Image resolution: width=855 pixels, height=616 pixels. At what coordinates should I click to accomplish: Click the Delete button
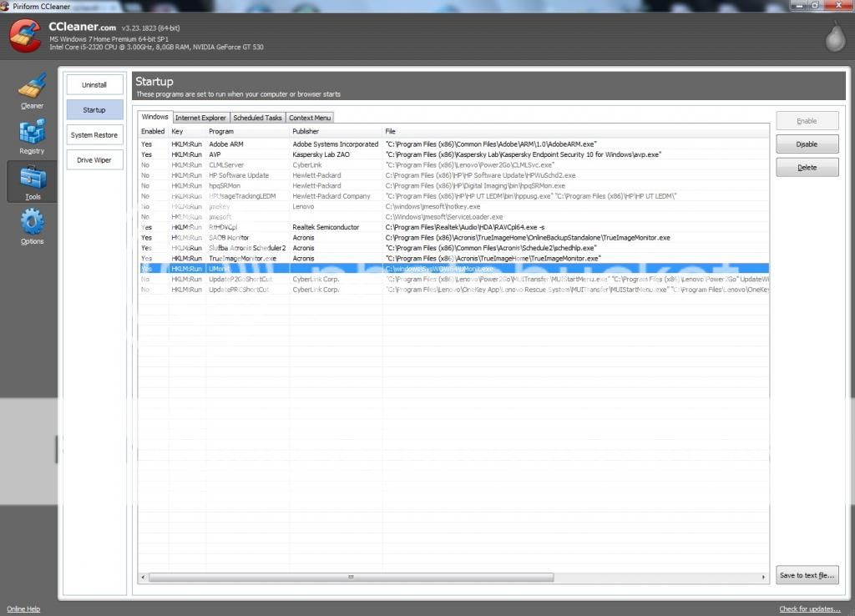tap(807, 168)
